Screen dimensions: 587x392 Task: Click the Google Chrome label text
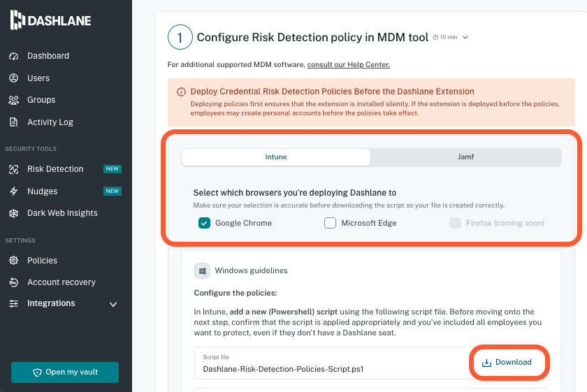tap(243, 223)
